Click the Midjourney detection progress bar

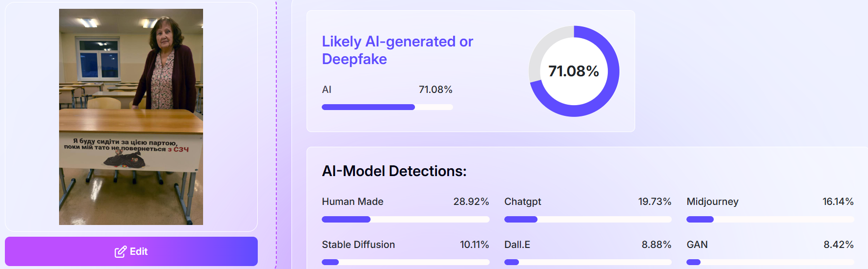tap(770, 220)
